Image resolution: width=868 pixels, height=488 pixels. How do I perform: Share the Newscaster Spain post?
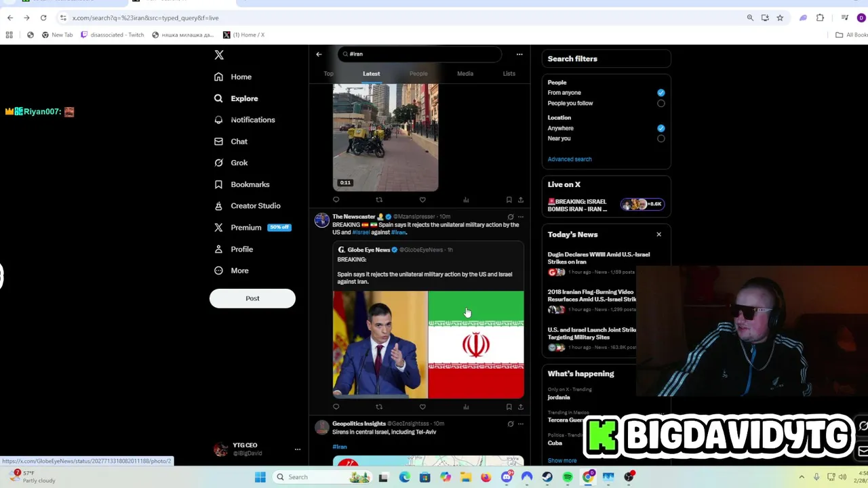521,407
